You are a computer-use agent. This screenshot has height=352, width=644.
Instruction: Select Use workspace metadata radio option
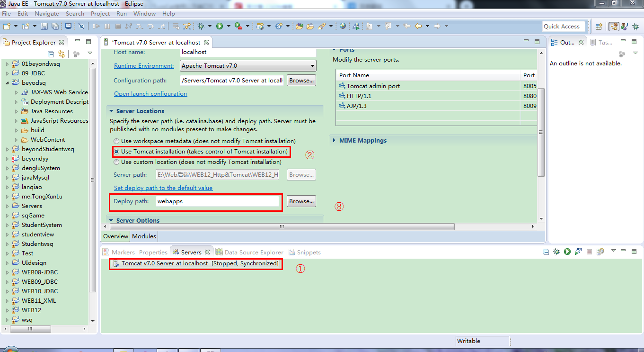[x=116, y=141]
